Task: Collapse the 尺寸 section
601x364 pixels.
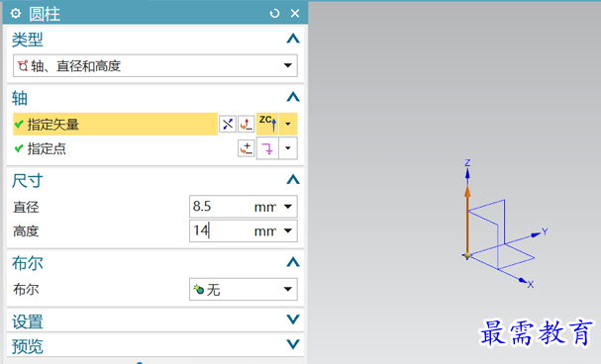Action: (293, 179)
